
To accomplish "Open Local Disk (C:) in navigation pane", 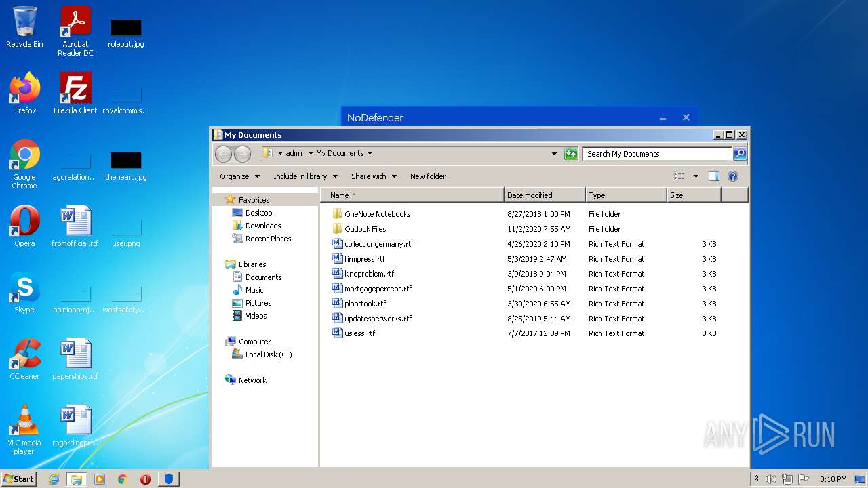I will tap(269, 354).
